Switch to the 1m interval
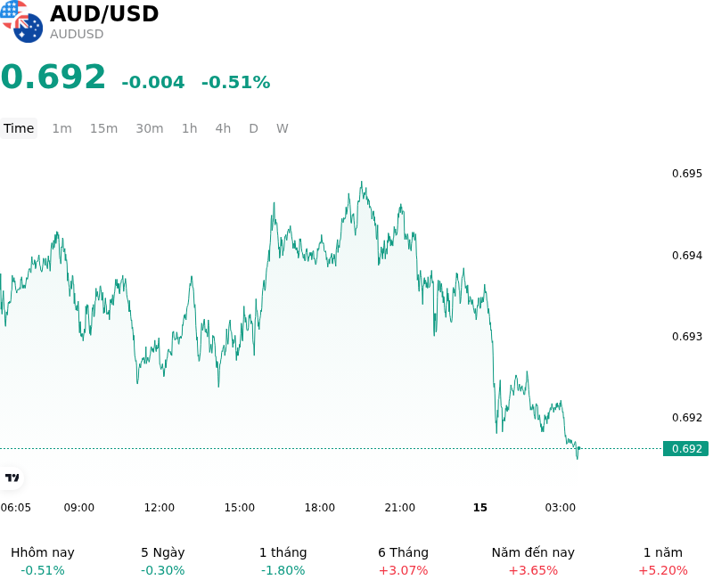The width and height of the screenshot is (713, 588). [x=61, y=128]
